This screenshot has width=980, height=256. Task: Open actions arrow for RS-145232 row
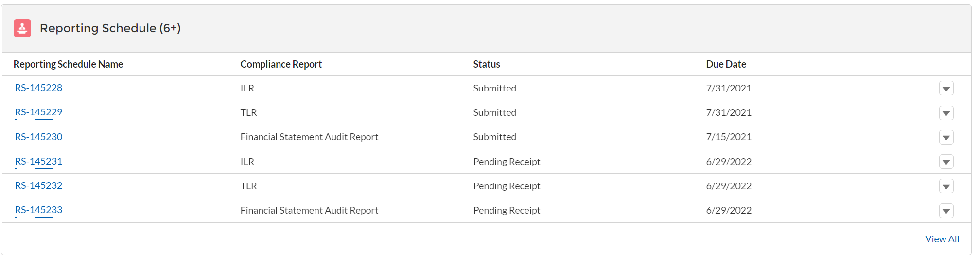[x=945, y=186]
